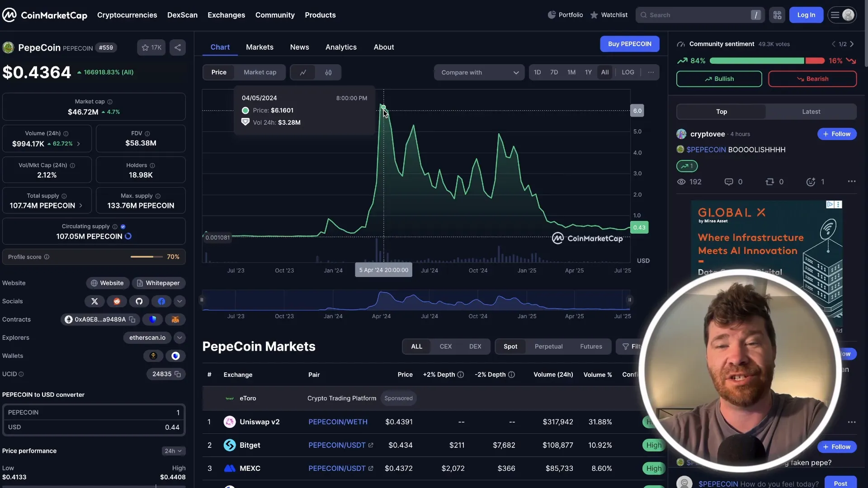Image resolution: width=868 pixels, height=488 pixels.
Task: Click the PEPECOIN converter amount field
Action: (94, 413)
